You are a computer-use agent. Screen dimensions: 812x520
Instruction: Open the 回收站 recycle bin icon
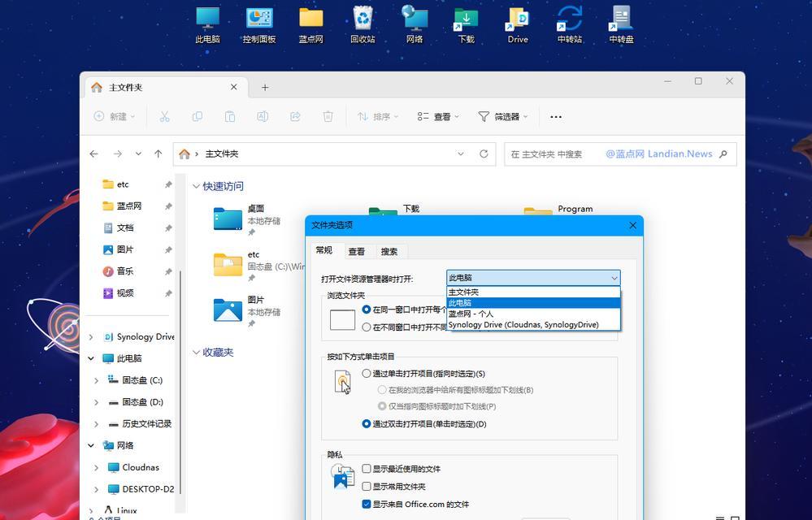pos(363,25)
